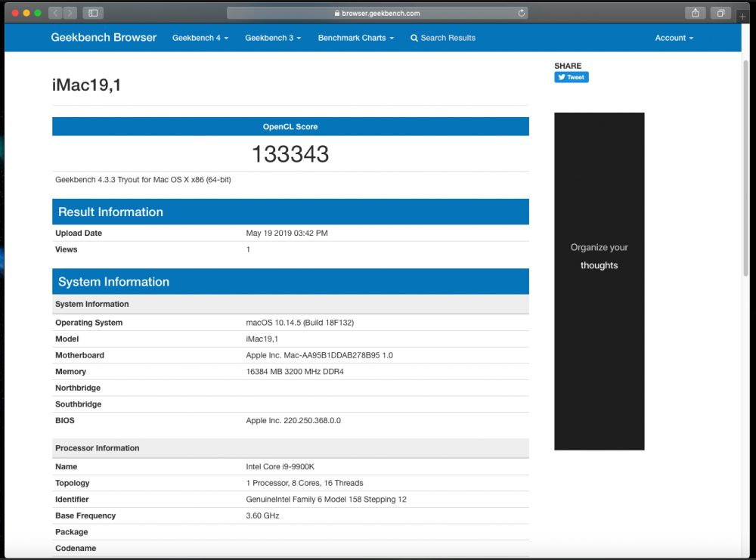Click the page's vertical scrollbar
The width and height of the screenshot is (756, 560).
pos(746,168)
